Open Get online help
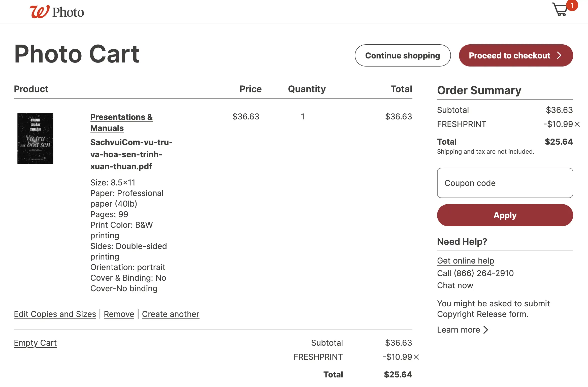This screenshot has width=588, height=387. click(465, 261)
